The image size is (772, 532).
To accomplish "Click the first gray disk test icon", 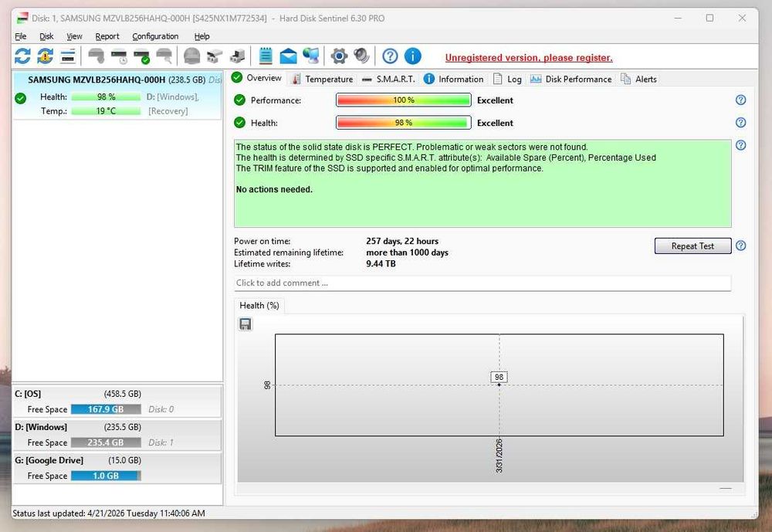I will point(96,56).
